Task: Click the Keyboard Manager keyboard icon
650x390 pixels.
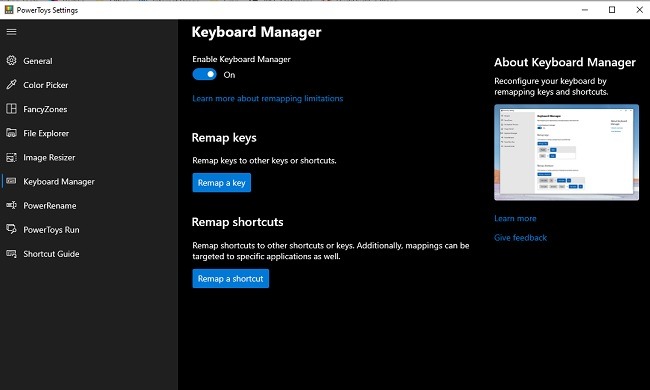Action: (11, 181)
